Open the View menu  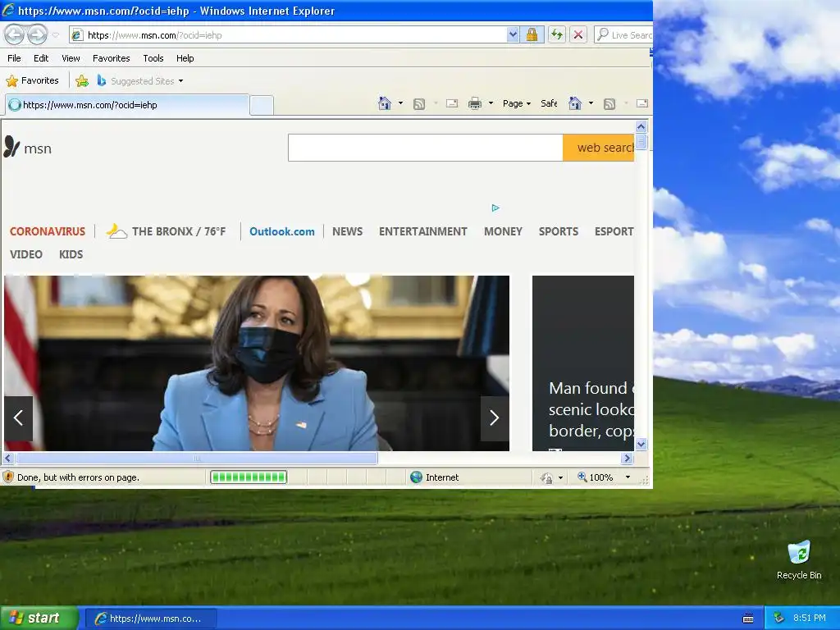coord(71,58)
